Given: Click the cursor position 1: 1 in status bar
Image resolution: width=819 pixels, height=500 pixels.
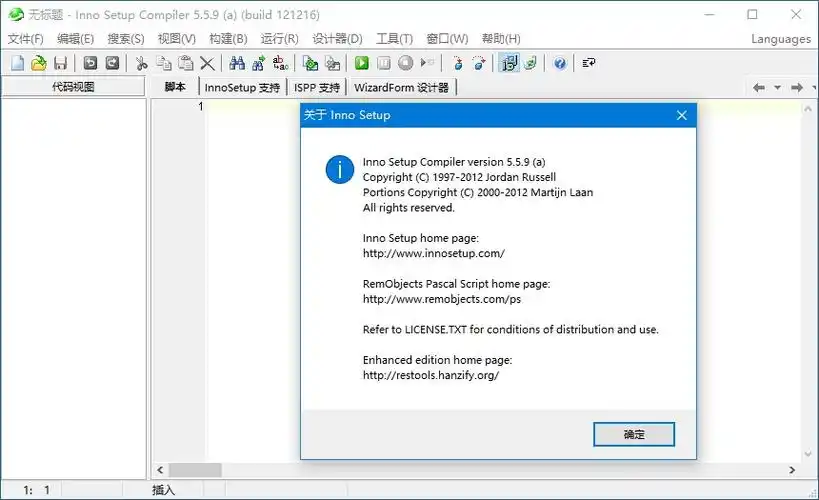Looking at the screenshot, I should tap(37, 490).
